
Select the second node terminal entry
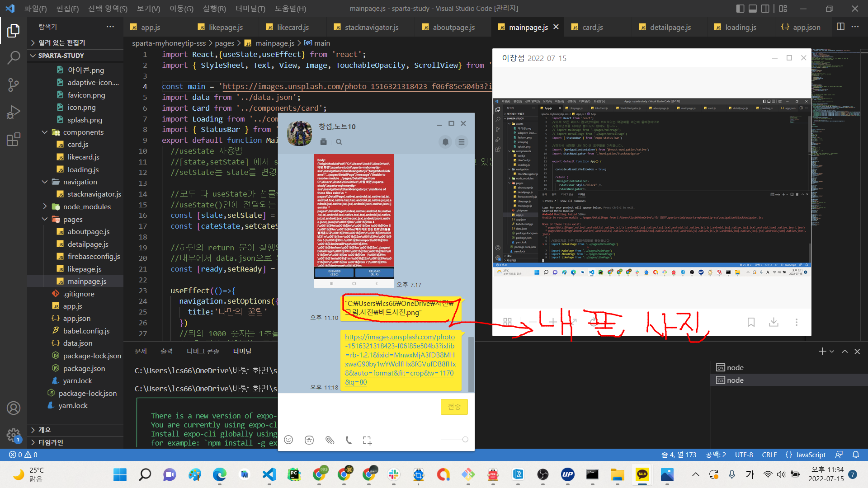click(x=788, y=380)
